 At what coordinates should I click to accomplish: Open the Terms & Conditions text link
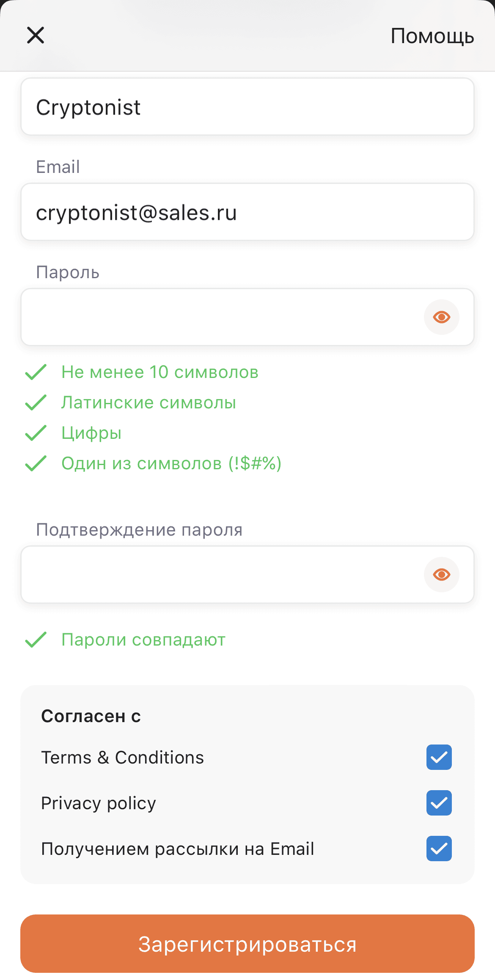click(122, 757)
